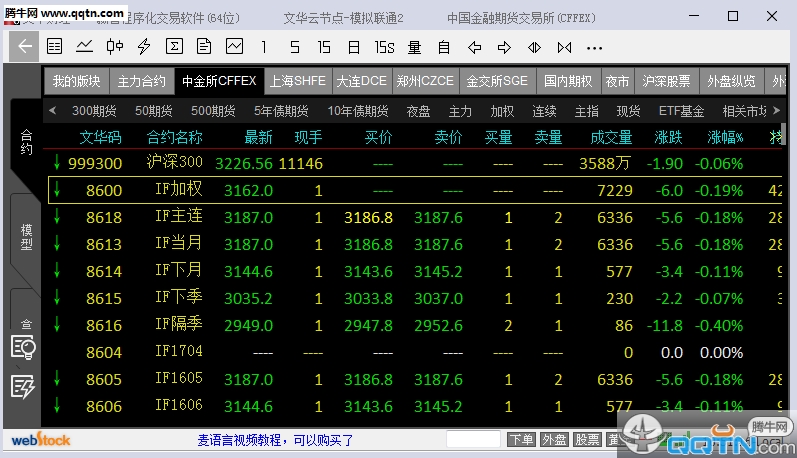Select 5年债期货 sub-category

281,111
